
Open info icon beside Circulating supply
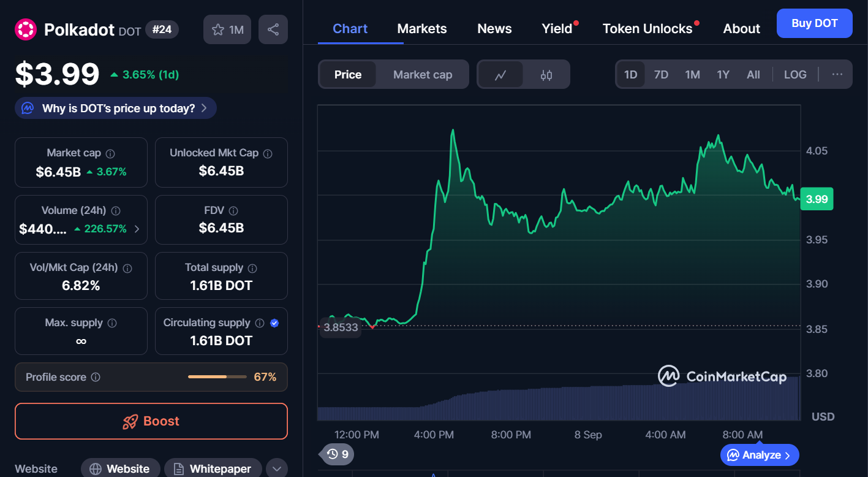pos(260,323)
